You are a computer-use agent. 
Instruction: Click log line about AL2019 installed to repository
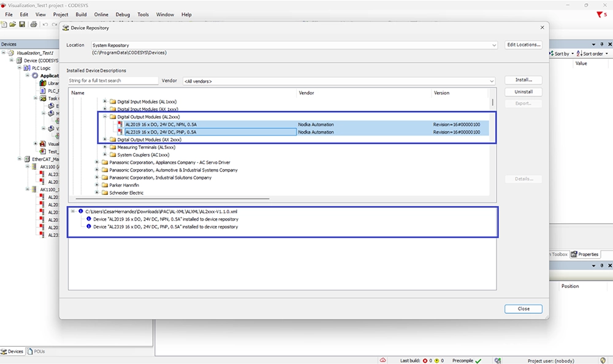tap(166, 219)
